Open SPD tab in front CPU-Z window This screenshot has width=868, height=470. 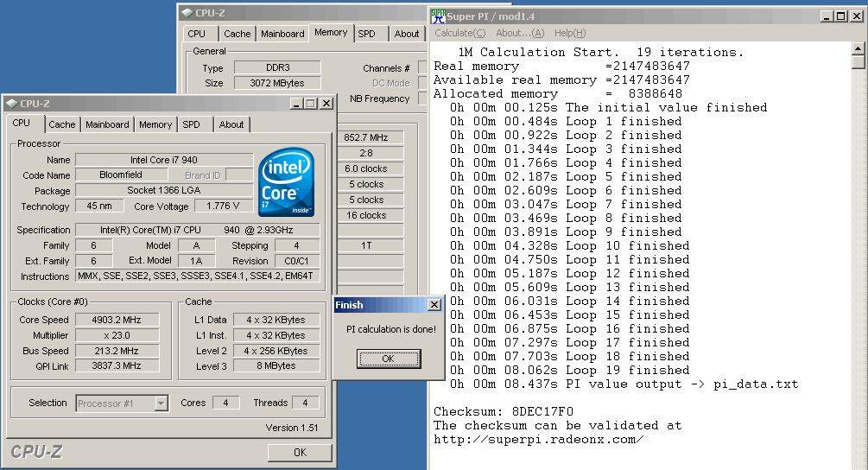192,124
